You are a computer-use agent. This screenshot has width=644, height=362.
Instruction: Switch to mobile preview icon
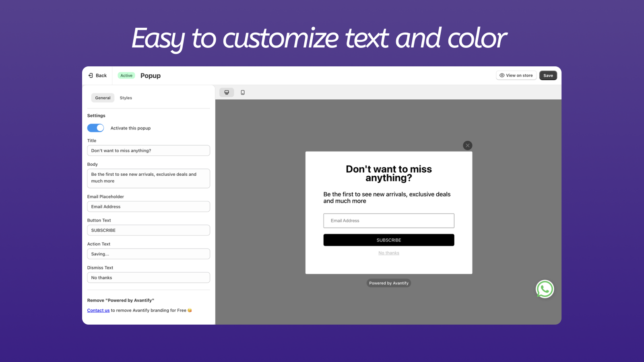[243, 93]
